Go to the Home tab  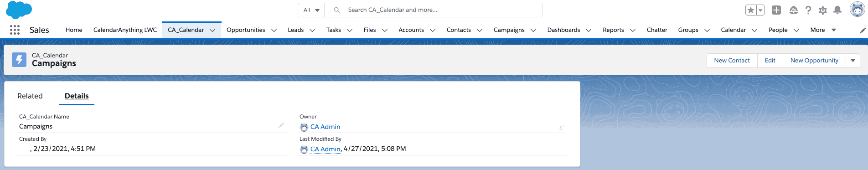[74, 30]
